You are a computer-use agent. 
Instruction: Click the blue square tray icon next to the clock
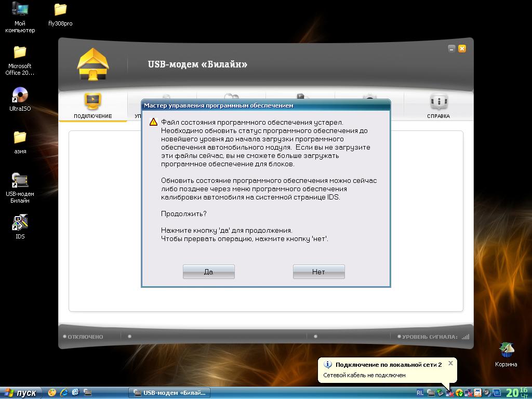point(497,393)
